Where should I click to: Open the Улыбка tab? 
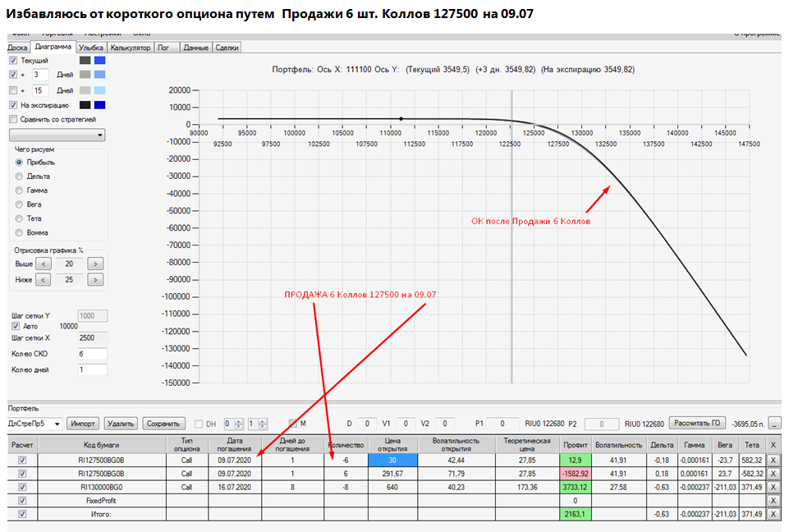[91, 48]
